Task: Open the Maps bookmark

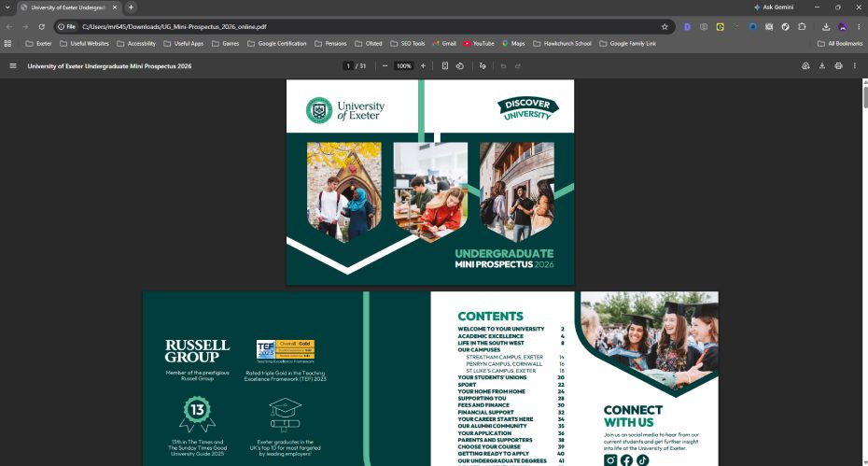Action: tap(513, 43)
